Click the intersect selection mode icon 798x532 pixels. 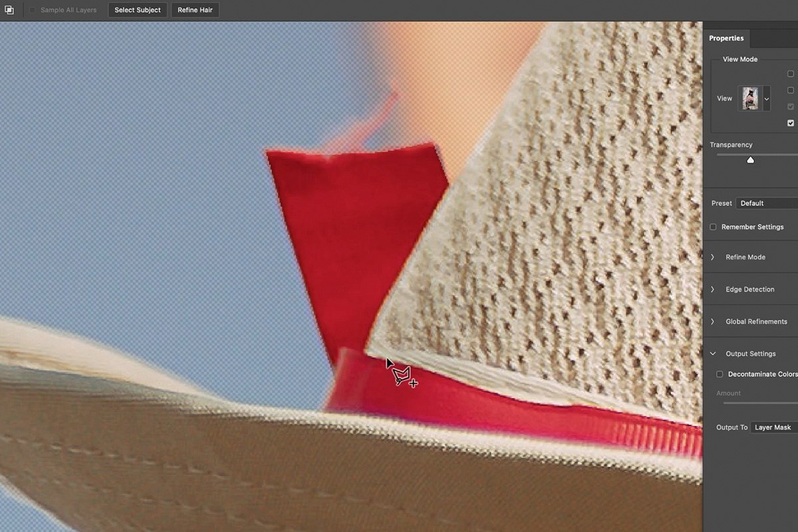pos(9,10)
